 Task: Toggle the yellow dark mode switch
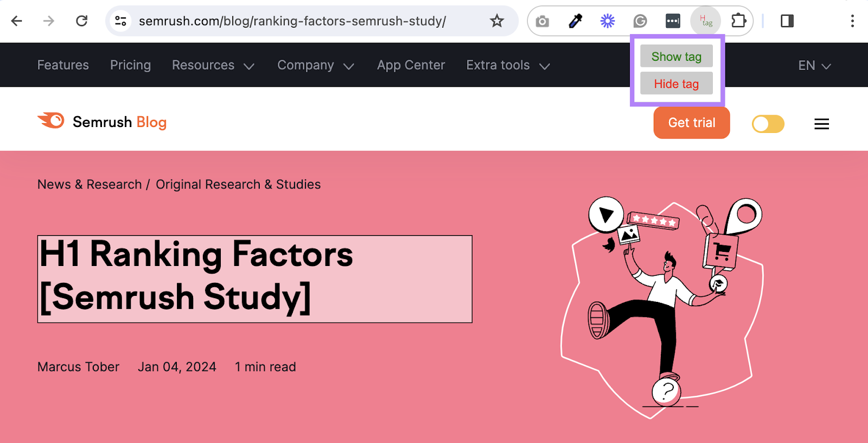click(768, 124)
